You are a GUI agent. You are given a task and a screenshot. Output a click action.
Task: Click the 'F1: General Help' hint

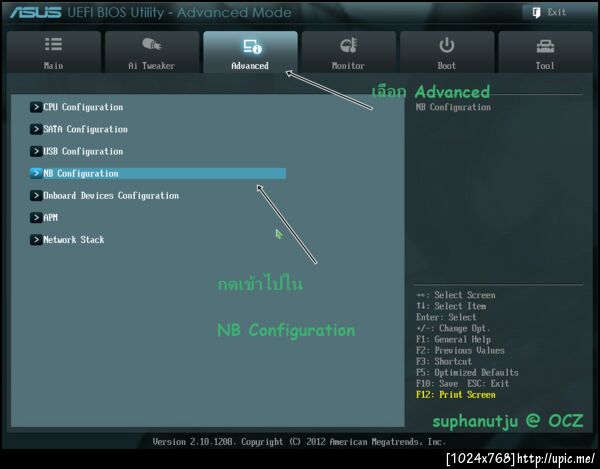[453, 339]
